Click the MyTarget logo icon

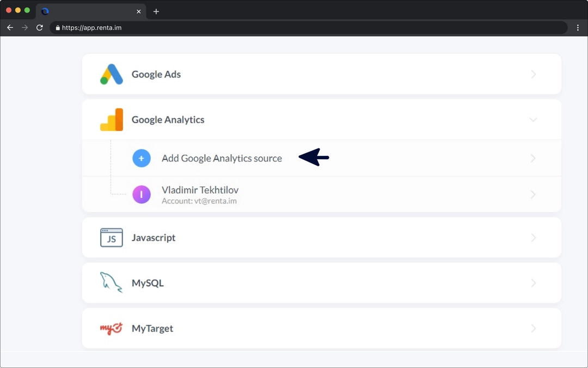(x=111, y=328)
